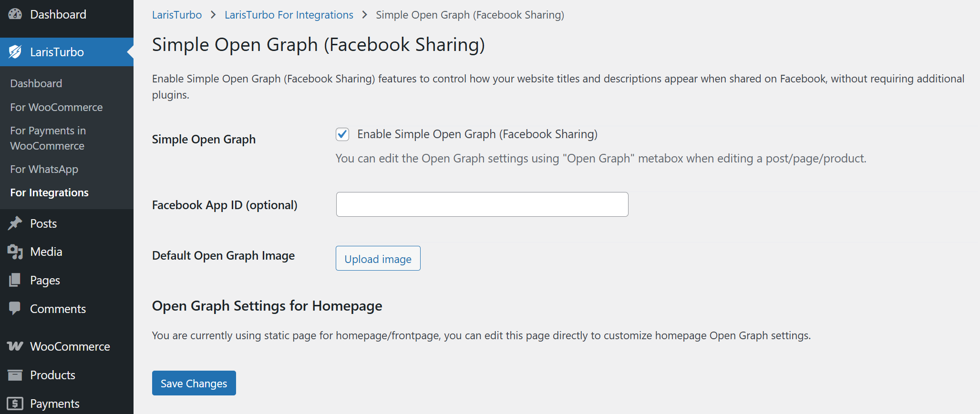This screenshot has height=414, width=980.
Task: Click the Pages icon in sidebar
Action: click(x=15, y=280)
